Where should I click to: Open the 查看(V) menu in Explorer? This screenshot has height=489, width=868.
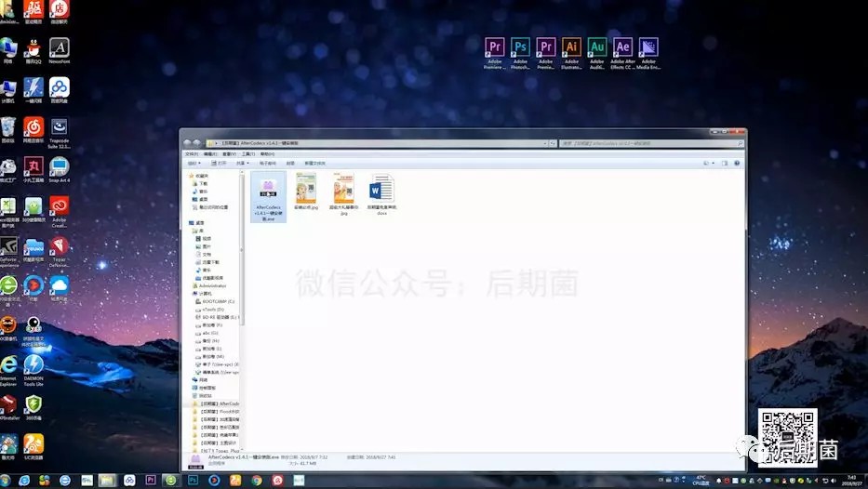coord(229,154)
